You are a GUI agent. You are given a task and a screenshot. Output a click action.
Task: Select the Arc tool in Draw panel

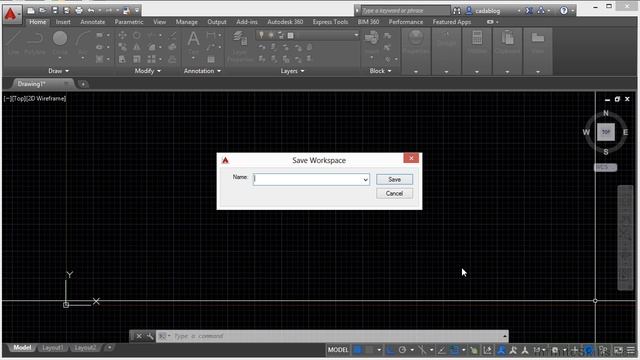click(x=83, y=43)
